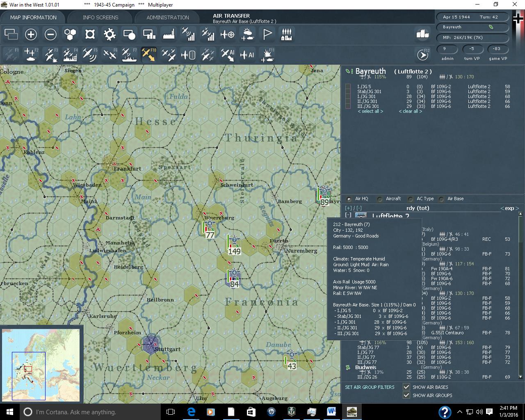The width and height of the screenshot is (525, 420).
Task: Click the air doctrine plane-list icon
Action: (x=188, y=55)
